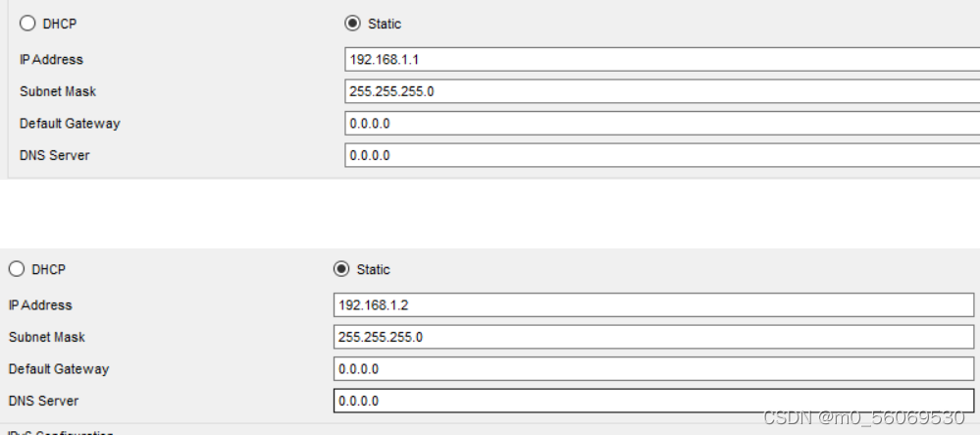The height and width of the screenshot is (436, 980).
Task: Click the DNS Server label in the lower panel
Action: click(x=43, y=401)
